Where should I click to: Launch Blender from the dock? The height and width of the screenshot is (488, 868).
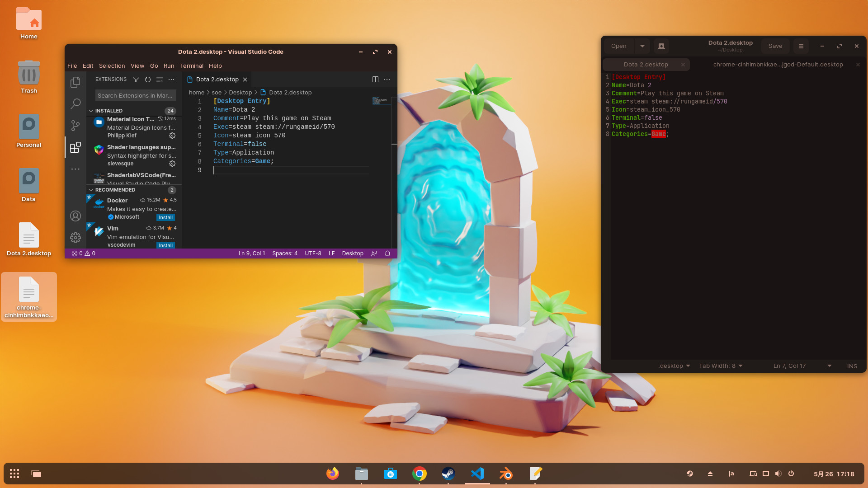point(506,474)
